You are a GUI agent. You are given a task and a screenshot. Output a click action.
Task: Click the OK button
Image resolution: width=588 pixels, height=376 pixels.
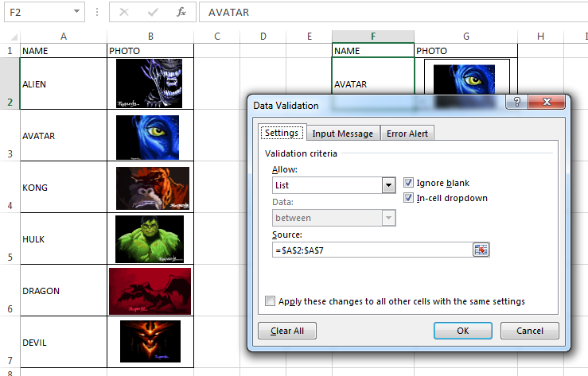point(463,331)
